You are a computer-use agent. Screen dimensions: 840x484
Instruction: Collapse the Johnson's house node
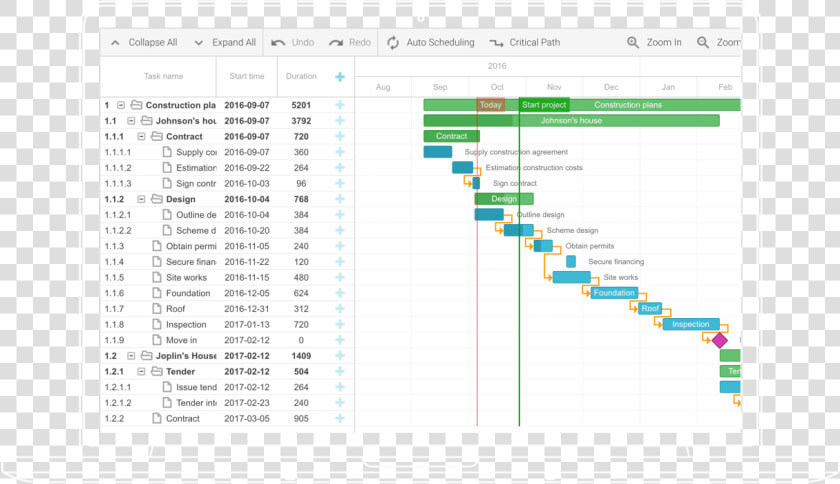click(131, 121)
